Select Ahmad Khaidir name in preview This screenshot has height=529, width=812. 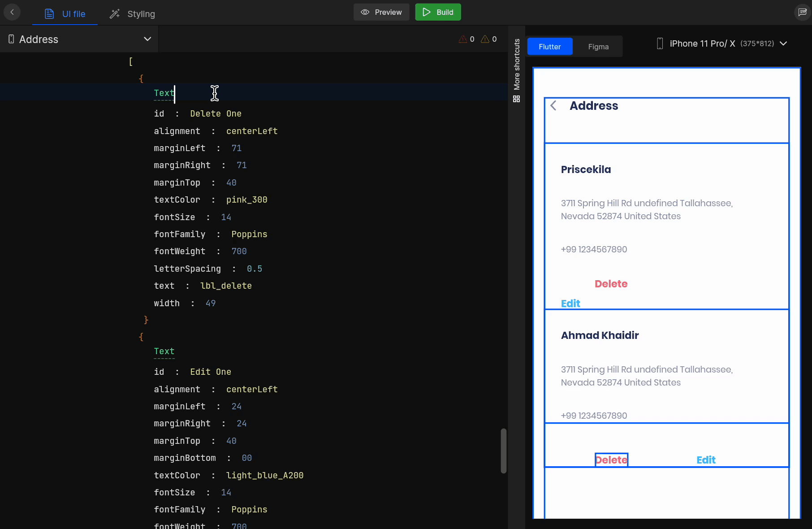[x=600, y=335]
